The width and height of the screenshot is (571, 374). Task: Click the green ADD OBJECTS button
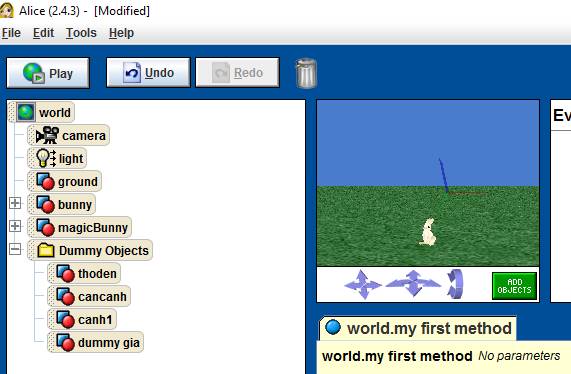pyautogui.click(x=514, y=286)
